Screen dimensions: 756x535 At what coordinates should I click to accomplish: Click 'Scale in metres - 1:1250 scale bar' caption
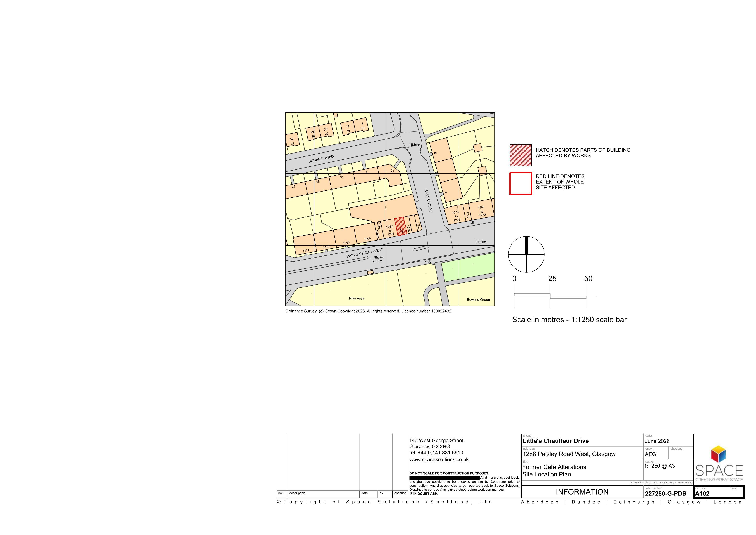click(x=569, y=319)
